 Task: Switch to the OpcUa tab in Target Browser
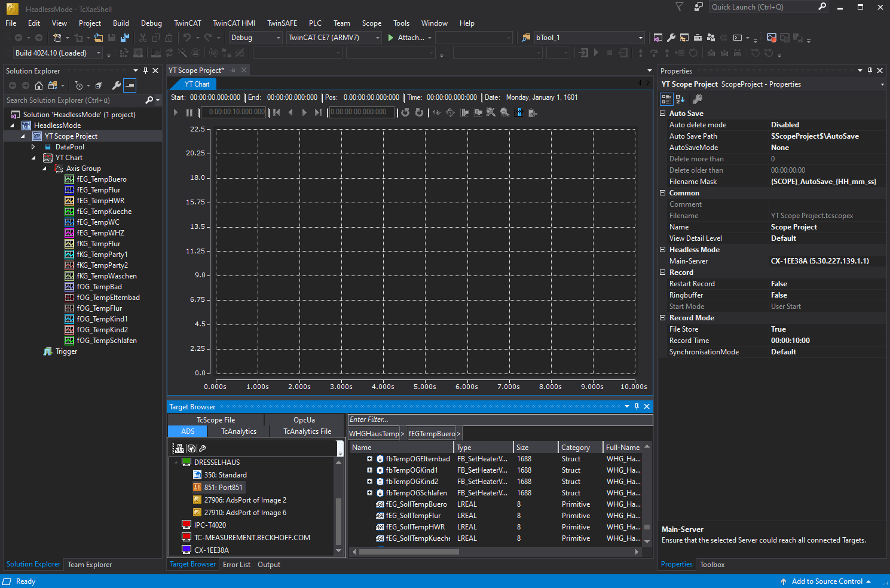tap(304, 420)
